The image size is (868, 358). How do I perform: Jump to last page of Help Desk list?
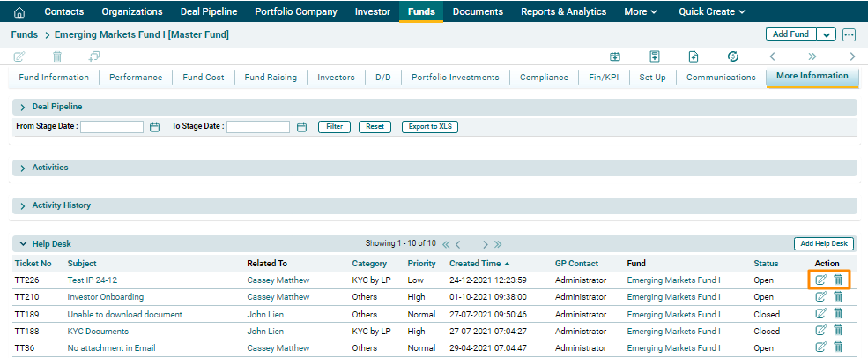click(498, 244)
